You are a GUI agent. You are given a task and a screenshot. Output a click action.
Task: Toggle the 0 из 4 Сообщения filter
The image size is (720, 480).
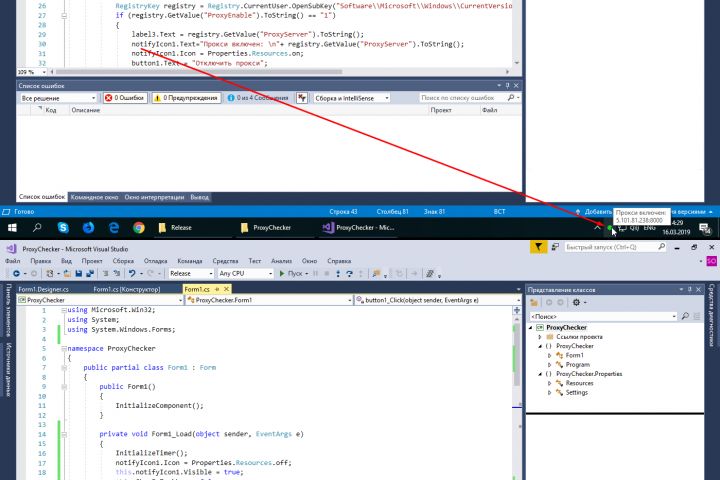pyautogui.click(x=258, y=98)
